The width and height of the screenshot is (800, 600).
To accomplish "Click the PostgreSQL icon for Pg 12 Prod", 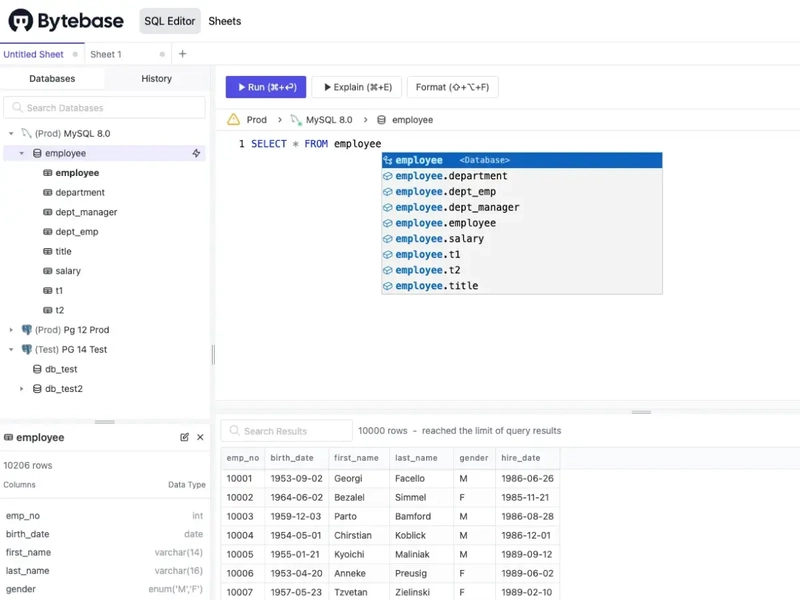I will 26,330.
